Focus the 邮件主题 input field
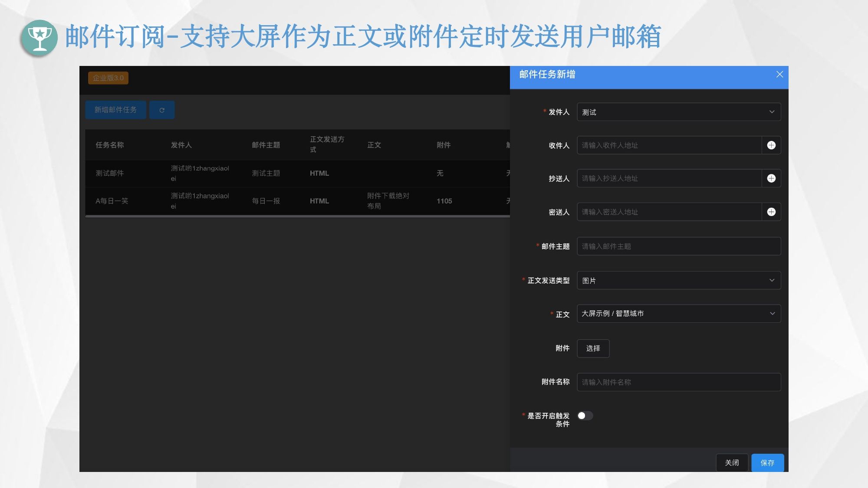 (678, 246)
